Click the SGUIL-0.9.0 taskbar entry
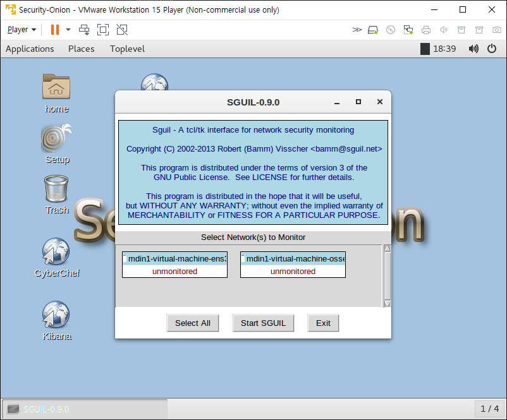The width and height of the screenshot is (507, 420). tap(85, 409)
